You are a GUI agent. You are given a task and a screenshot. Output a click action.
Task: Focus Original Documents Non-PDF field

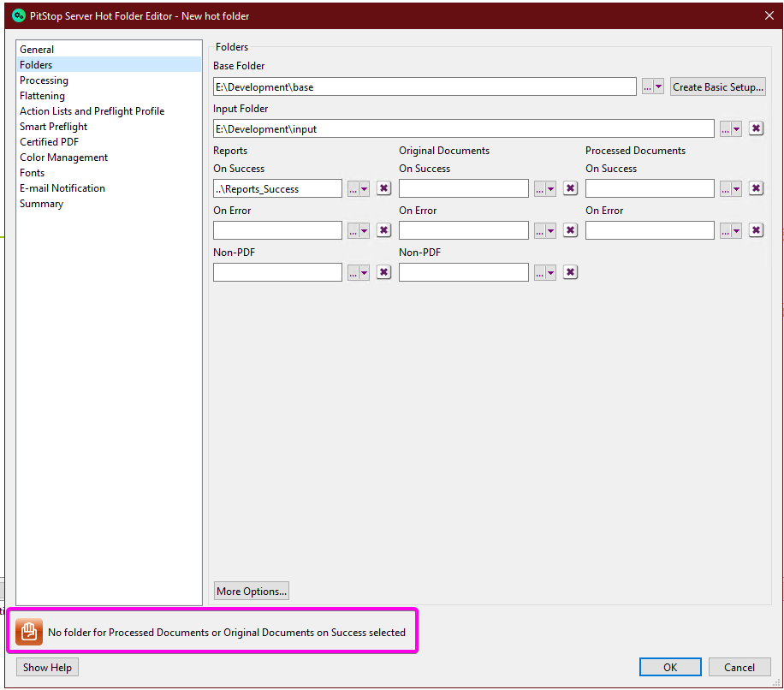(464, 273)
